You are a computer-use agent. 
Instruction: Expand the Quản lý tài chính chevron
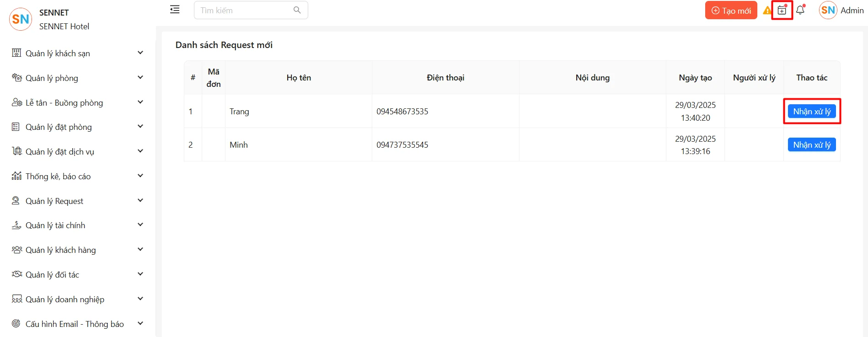click(x=140, y=225)
